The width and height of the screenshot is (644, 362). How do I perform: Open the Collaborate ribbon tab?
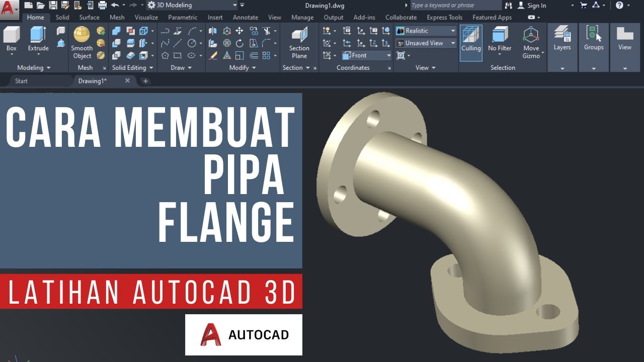click(x=401, y=17)
